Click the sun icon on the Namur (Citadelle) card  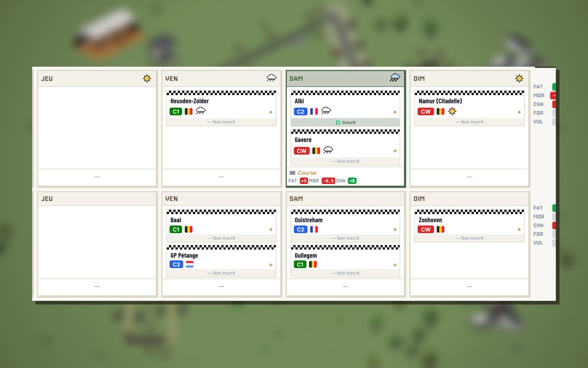pos(452,111)
